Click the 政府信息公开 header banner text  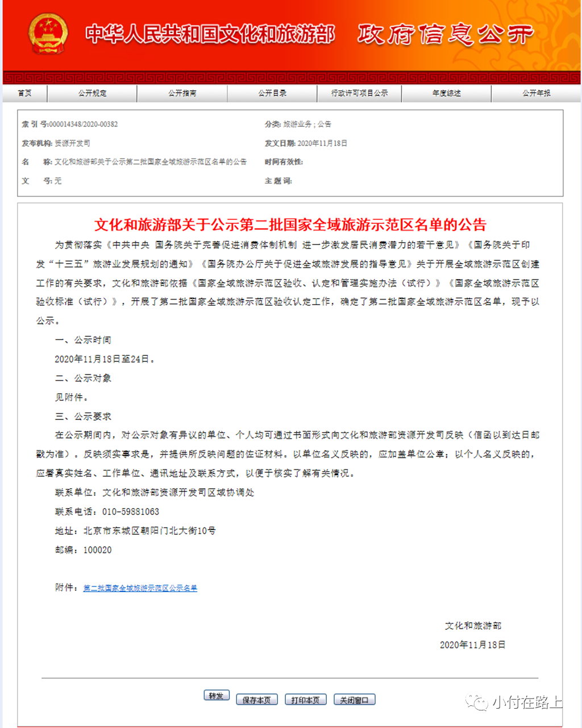(445, 34)
